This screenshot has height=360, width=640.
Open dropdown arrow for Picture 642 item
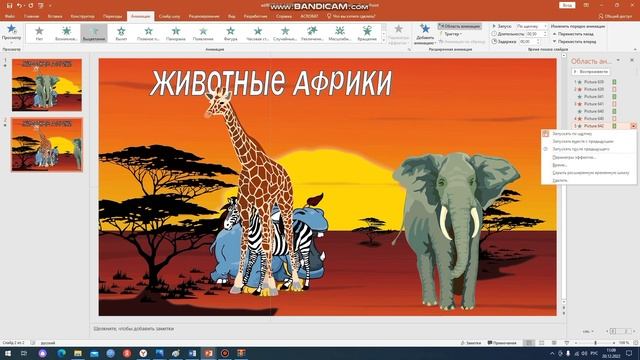(x=633, y=126)
